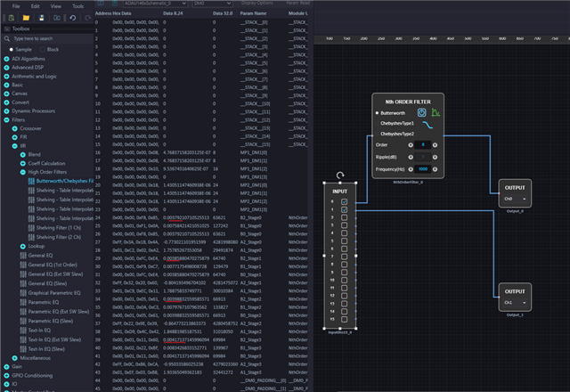
Task: Click the Frequency(Hz) value field showing 1000
Action: tap(423, 169)
